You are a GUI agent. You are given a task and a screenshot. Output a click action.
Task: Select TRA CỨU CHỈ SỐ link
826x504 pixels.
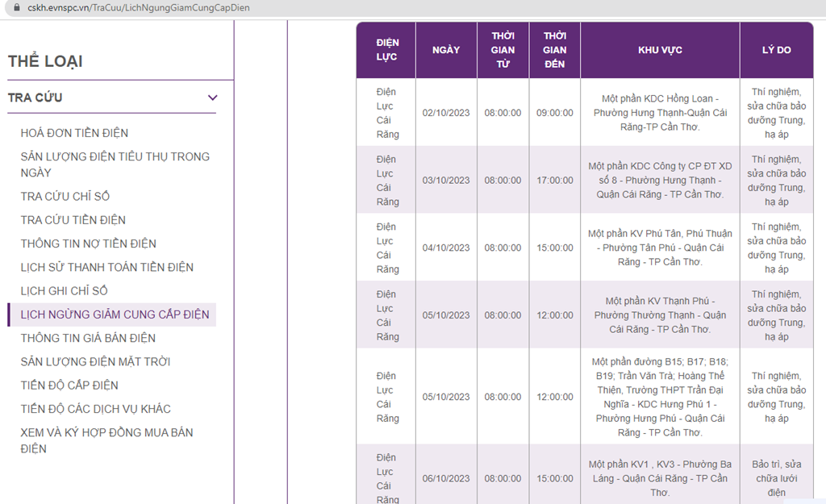coord(65,196)
